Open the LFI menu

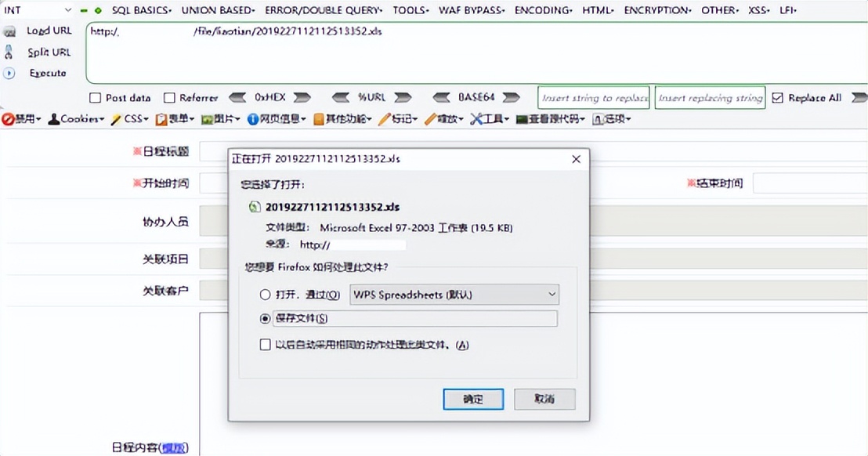(x=788, y=10)
